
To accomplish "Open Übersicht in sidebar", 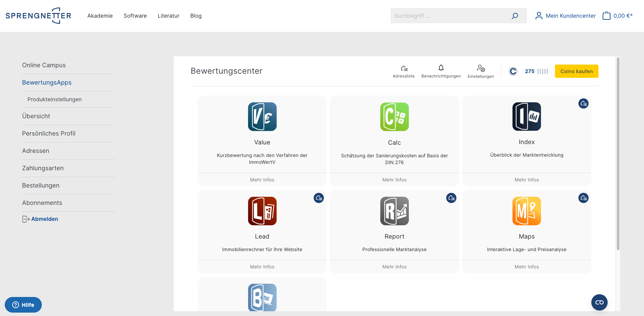I will click(x=68, y=116).
